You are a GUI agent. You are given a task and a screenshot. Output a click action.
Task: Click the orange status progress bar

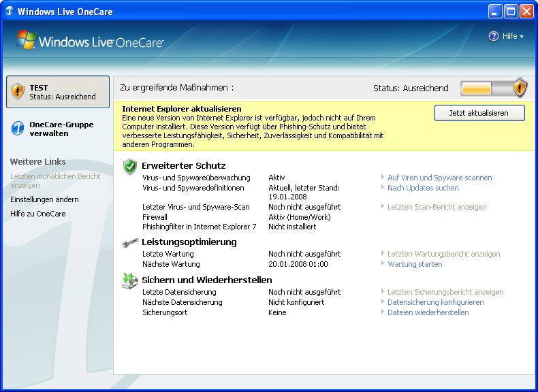[x=477, y=89]
